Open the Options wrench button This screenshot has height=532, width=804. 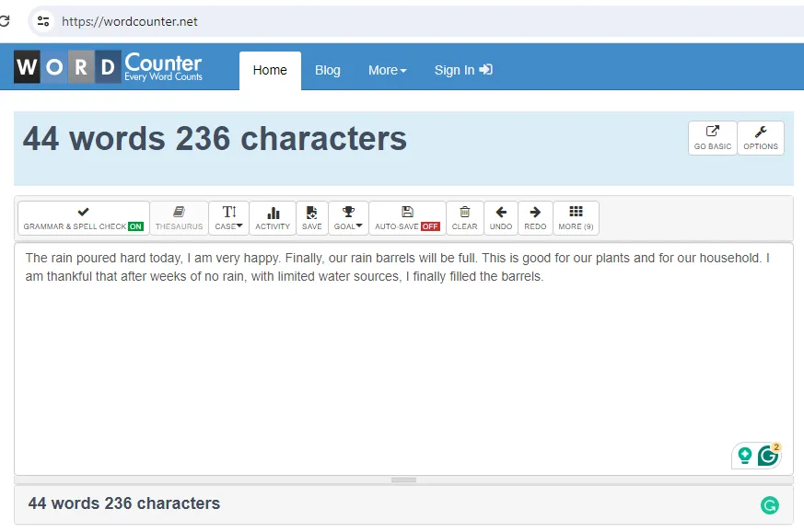click(761, 138)
